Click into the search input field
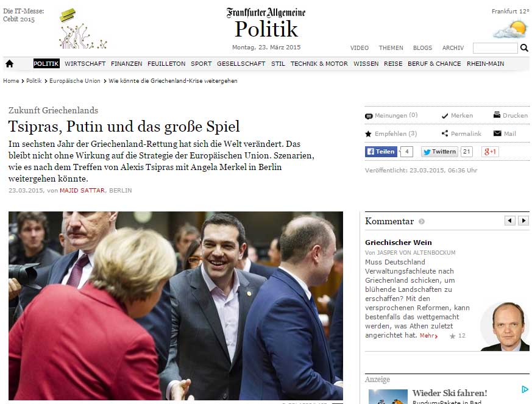Image resolution: width=532 pixels, height=404 pixels. [495, 48]
